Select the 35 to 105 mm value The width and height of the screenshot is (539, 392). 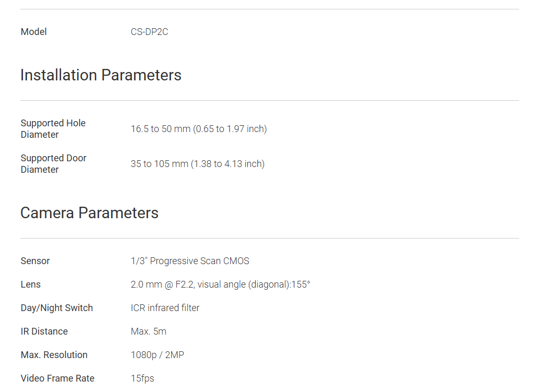pos(197,164)
